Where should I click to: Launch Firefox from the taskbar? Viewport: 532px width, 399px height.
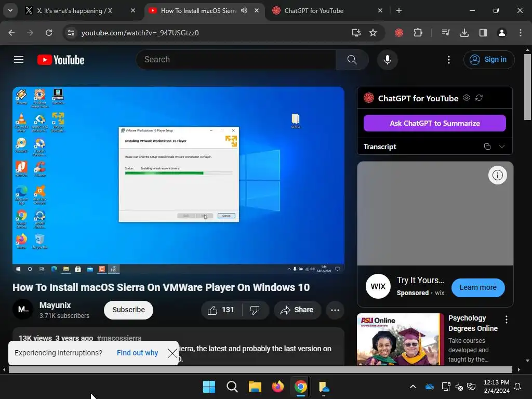[x=278, y=387]
